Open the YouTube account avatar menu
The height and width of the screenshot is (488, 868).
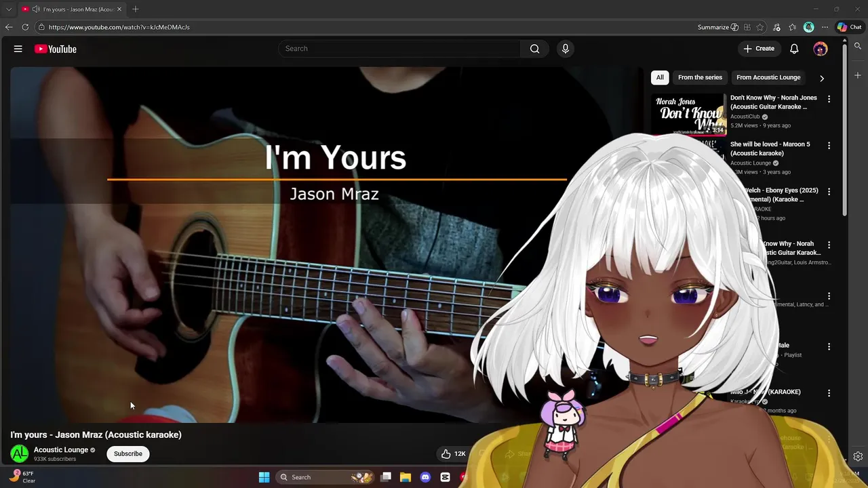[x=821, y=49]
